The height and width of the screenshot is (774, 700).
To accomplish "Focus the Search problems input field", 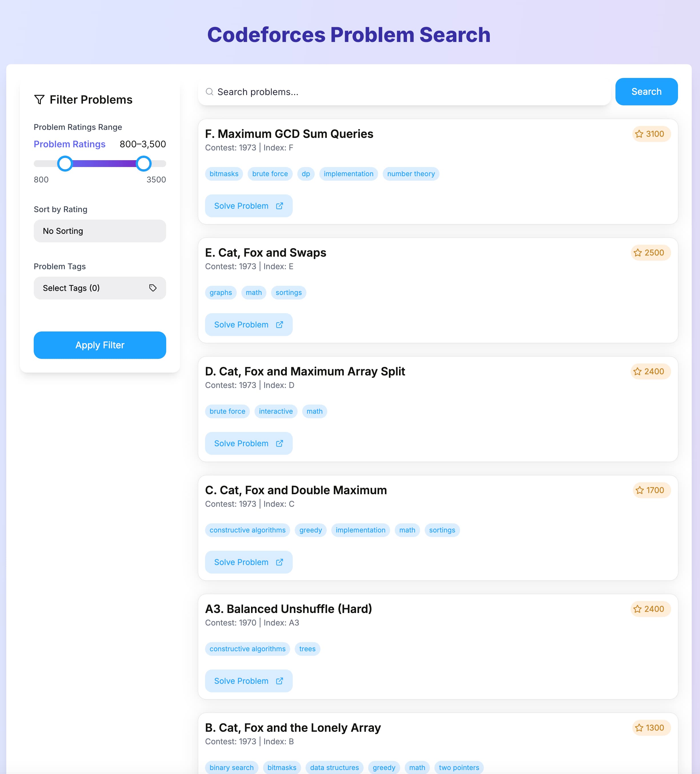I will click(x=407, y=92).
